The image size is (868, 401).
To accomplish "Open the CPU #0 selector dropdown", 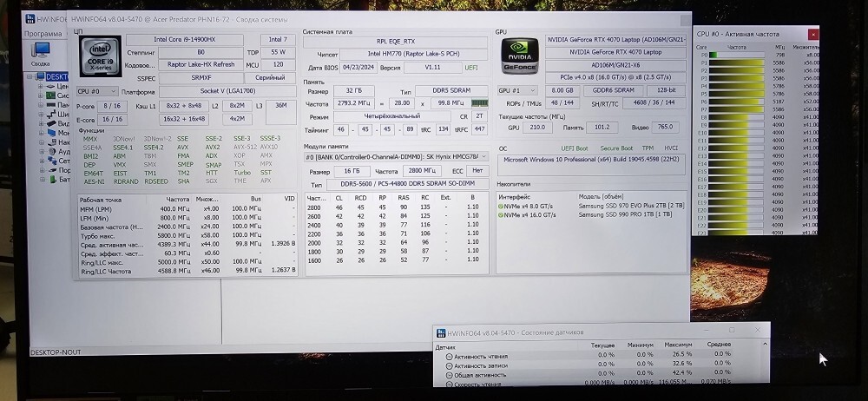I will click(97, 91).
